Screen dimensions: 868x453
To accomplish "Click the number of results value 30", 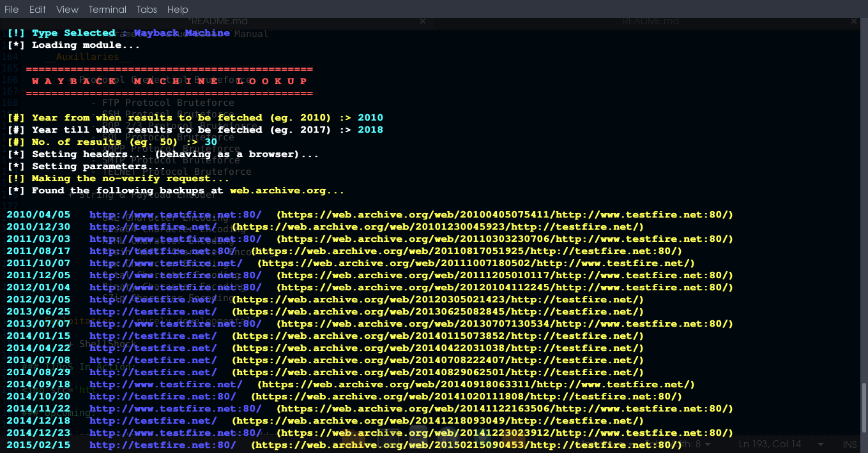I will pos(211,142).
